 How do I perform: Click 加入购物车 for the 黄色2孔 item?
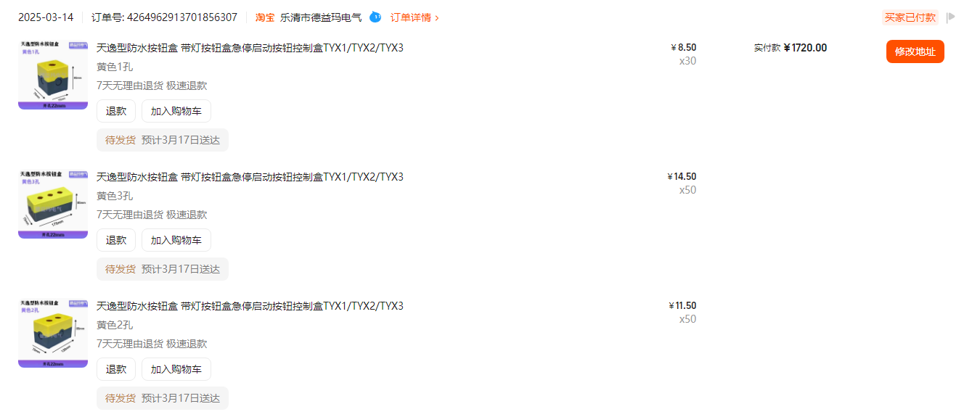176,369
